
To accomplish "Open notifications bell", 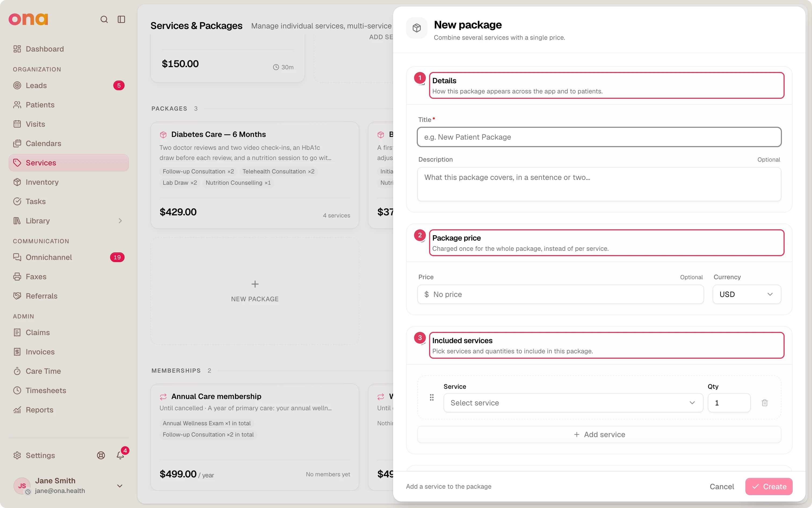I will [120, 455].
